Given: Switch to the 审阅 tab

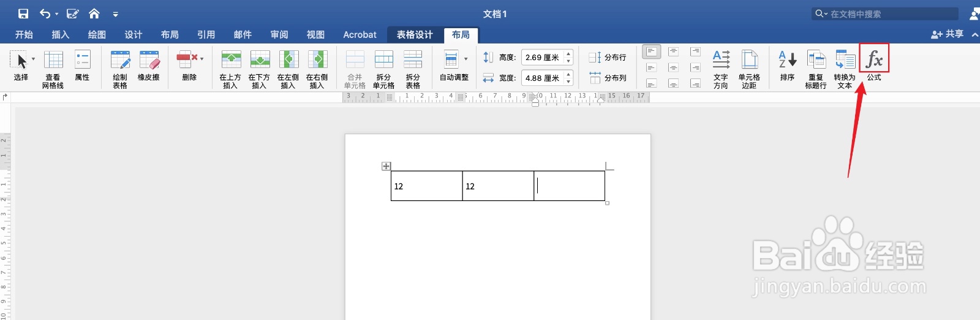Looking at the screenshot, I should coord(279,35).
